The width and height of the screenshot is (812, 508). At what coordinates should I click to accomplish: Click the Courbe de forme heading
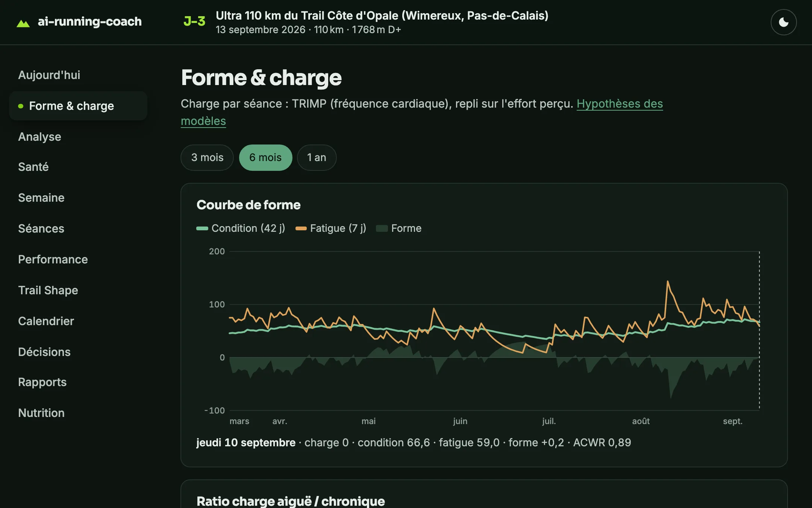pos(248,205)
